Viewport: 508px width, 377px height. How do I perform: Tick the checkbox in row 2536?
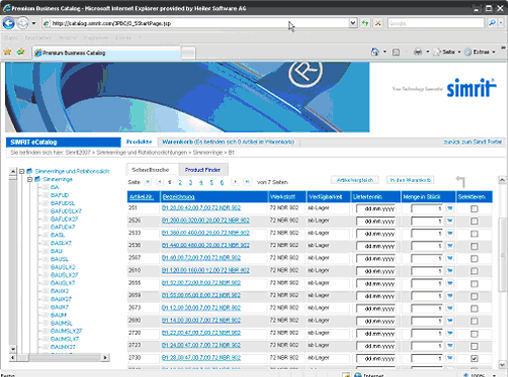click(x=474, y=246)
